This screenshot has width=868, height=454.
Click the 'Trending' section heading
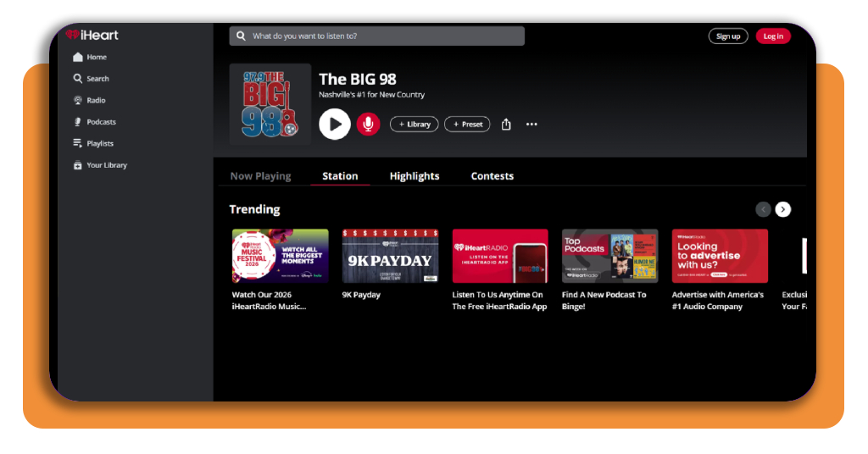[254, 209]
